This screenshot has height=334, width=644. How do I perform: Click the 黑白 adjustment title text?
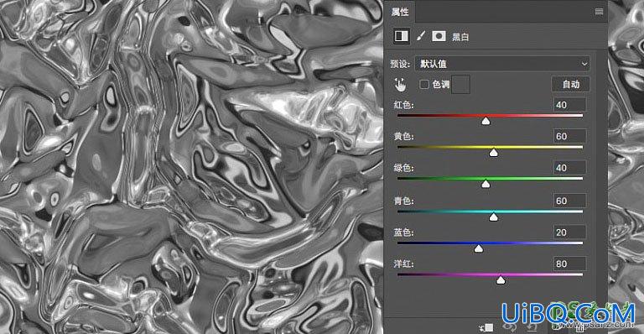460,37
